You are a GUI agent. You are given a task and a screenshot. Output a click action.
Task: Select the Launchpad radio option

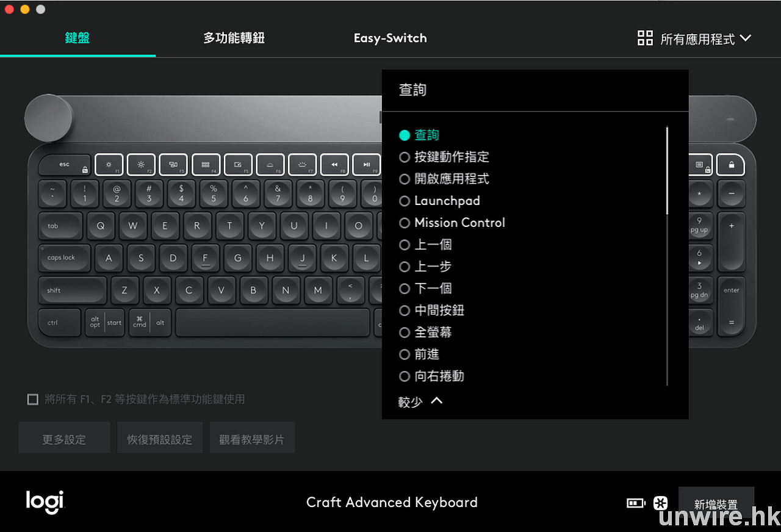[404, 201]
